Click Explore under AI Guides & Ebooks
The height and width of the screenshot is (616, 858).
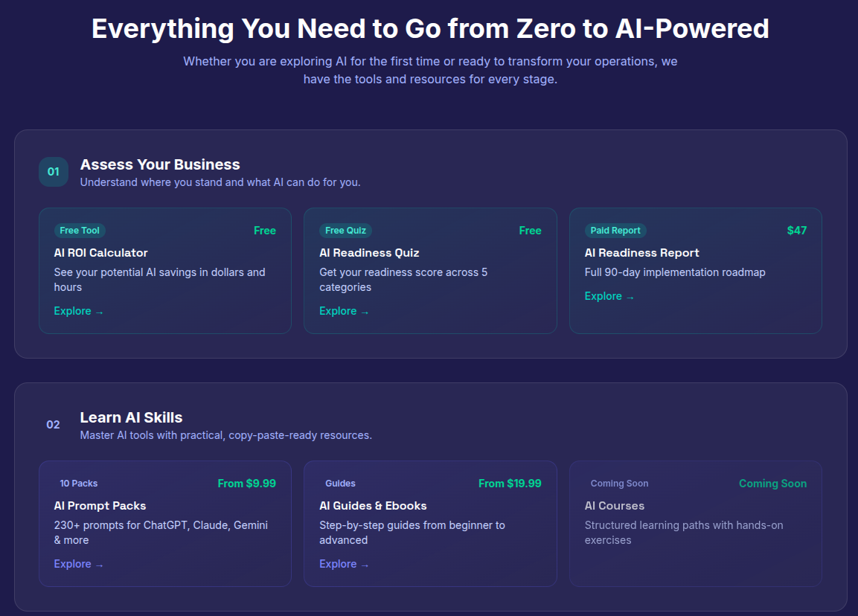[344, 564]
